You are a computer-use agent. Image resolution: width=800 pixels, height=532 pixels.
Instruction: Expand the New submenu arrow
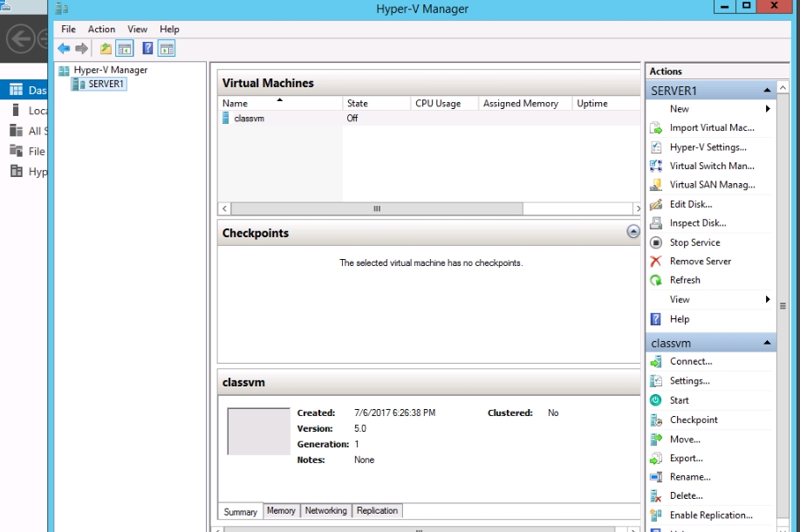(x=768, y=109)
